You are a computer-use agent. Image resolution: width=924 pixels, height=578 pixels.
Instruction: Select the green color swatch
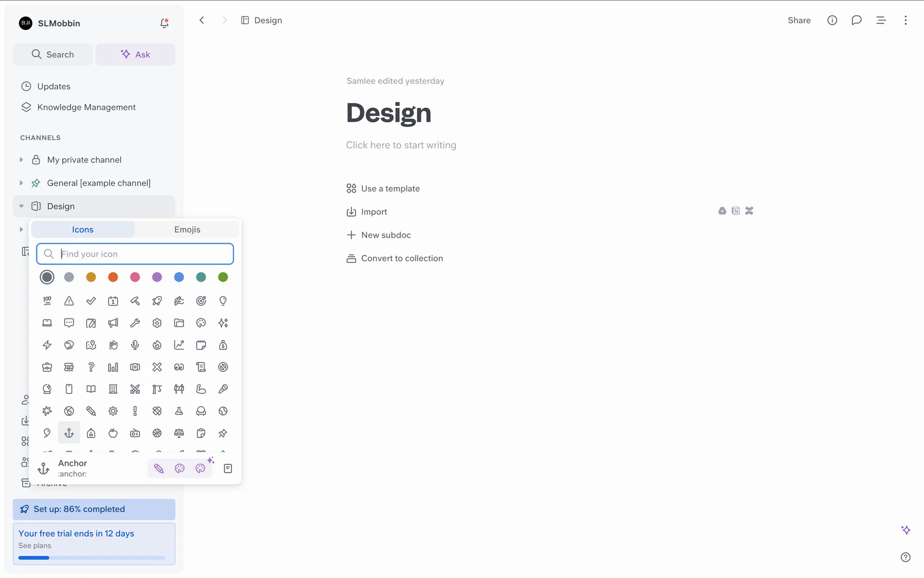click(223, 277)
